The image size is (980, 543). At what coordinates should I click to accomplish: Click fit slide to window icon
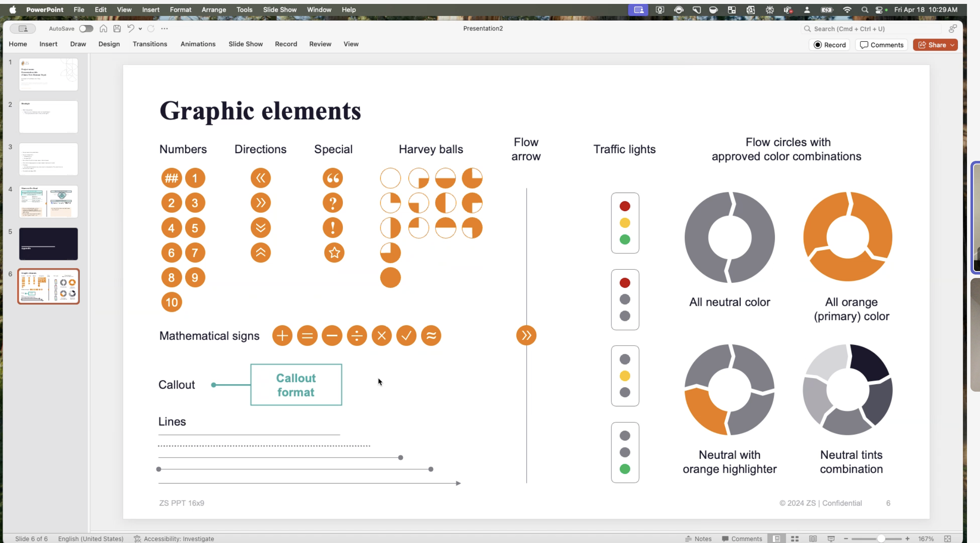[947, 539]
